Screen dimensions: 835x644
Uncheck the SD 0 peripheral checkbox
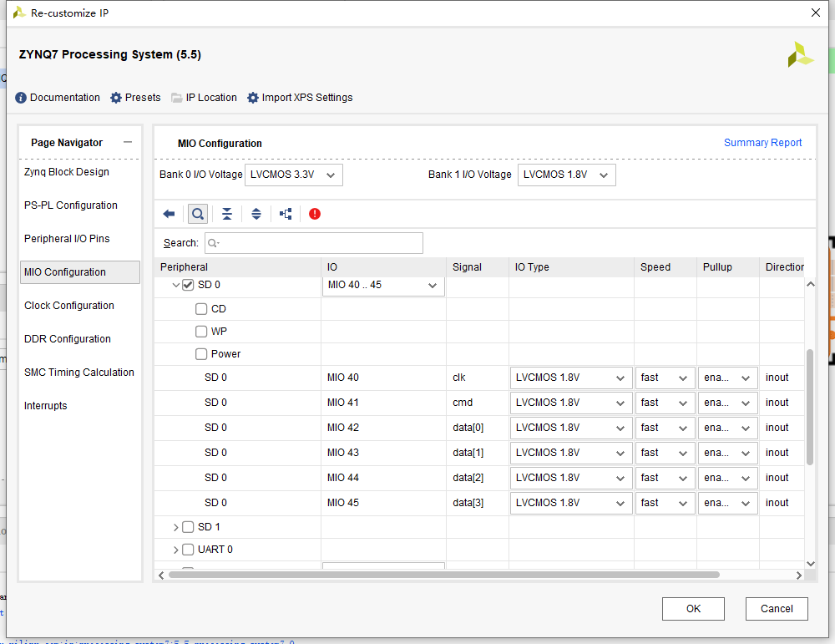pos(187,285)
